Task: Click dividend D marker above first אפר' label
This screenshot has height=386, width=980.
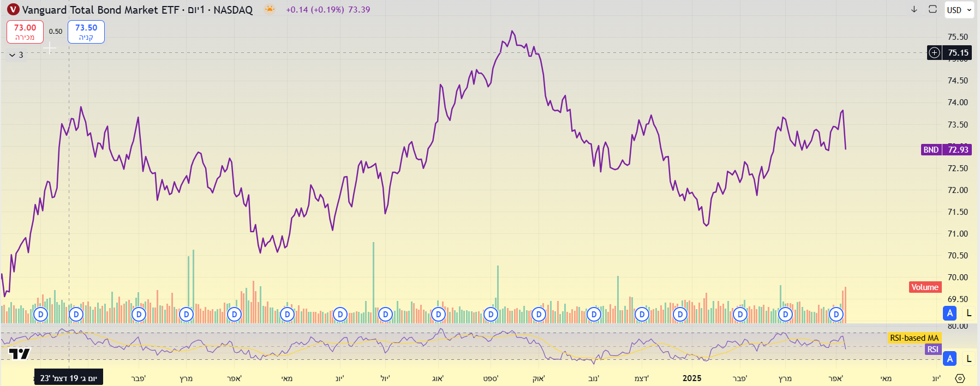Action: coord(234,315)
